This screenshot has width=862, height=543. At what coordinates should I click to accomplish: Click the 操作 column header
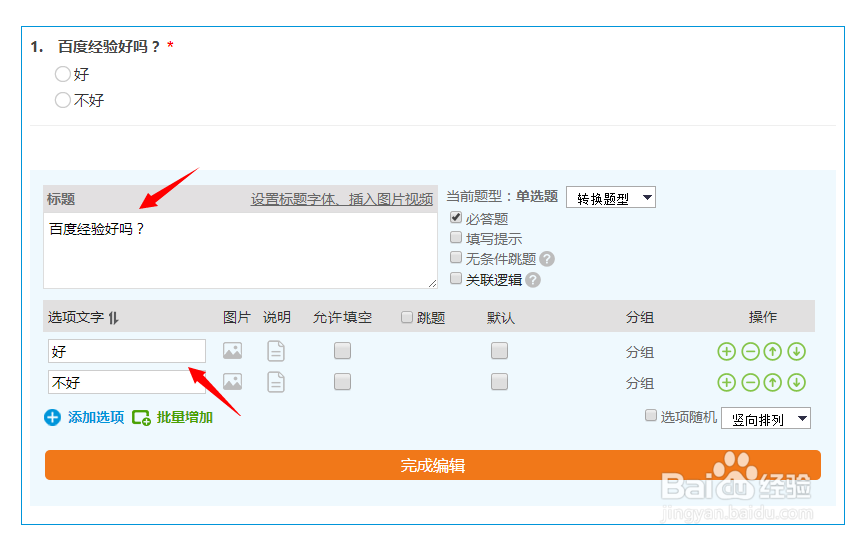click(x=763, y=317)
